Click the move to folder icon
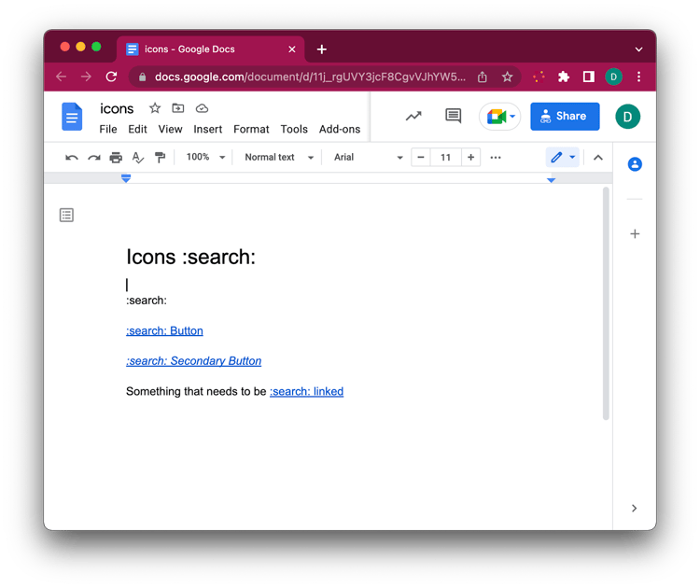700x588 pixels. tap(178, 108)
